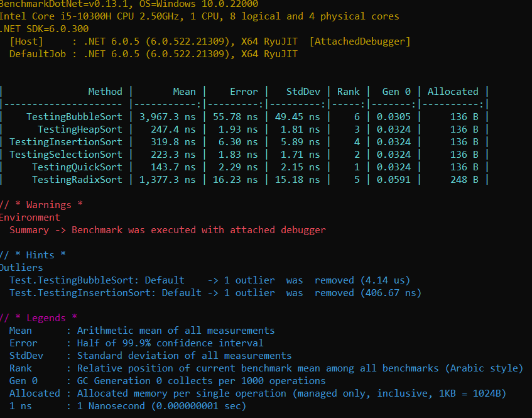Select the 1 ns Nanosecond legend line
532x418 pixels.
128,406
